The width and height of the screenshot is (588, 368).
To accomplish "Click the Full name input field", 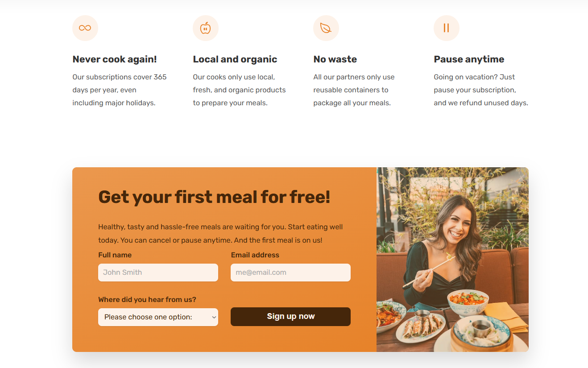I will tap(158, 273).
